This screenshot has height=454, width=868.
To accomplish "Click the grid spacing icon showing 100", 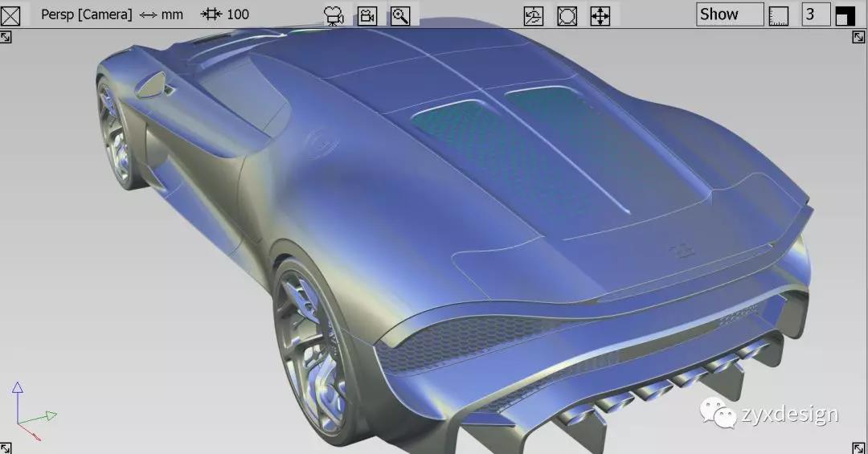I will [211, 14].
